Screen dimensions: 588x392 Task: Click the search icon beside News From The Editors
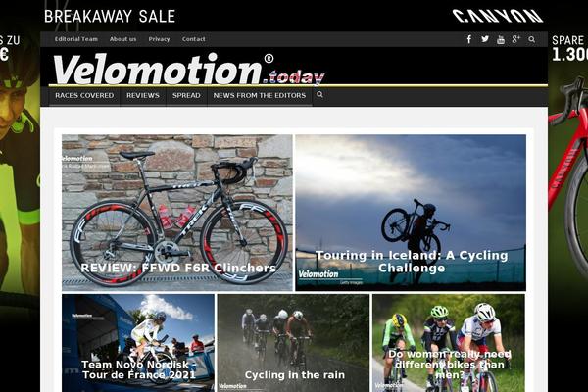pos(319,94)
